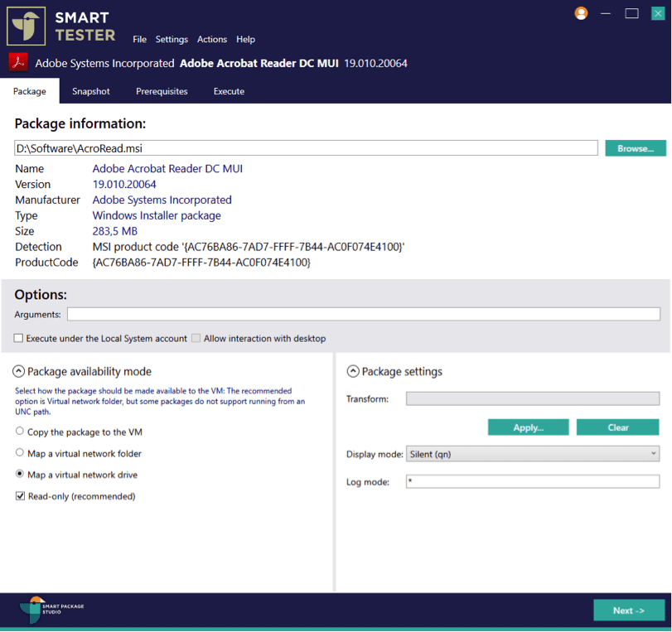Minimize the Smart Tester window

click(x=606, y=14)
